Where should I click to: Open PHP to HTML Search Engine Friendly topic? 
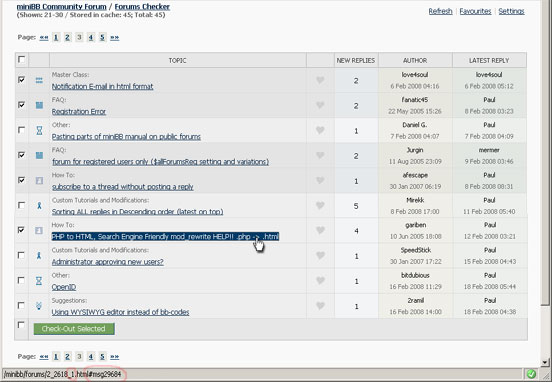pos(165,237)
